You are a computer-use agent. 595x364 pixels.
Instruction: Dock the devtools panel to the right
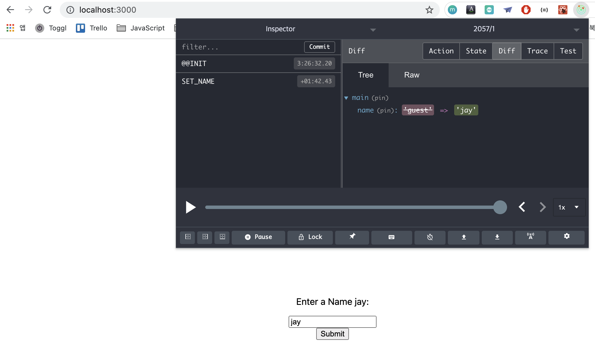click(205, 237)
